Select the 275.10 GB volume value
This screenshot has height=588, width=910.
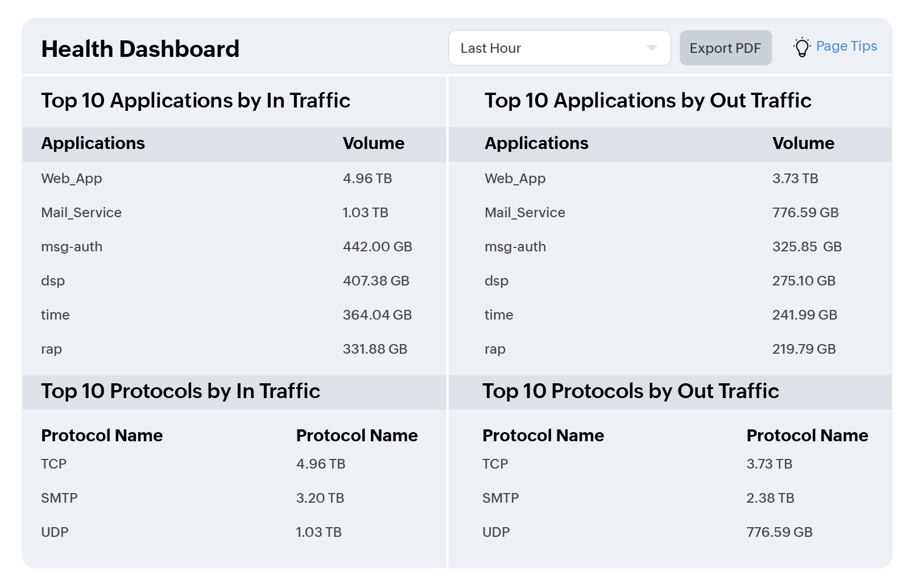click(804, 281)
